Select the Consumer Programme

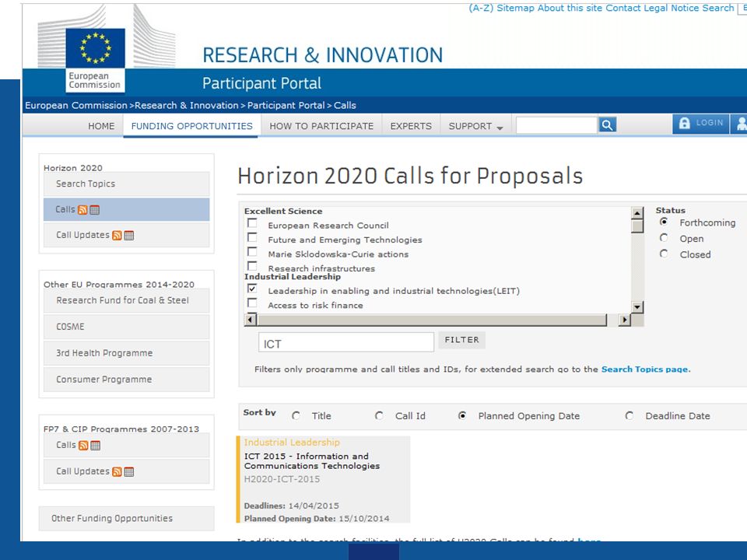126,380
